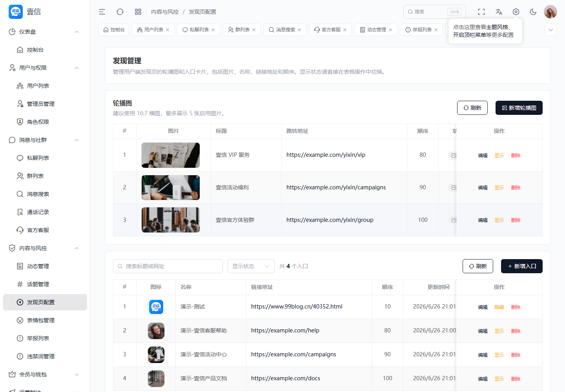This screenshot has height=392, width=565.
Task: Open 表情包管理 in the sidebar
Action: 45,320
